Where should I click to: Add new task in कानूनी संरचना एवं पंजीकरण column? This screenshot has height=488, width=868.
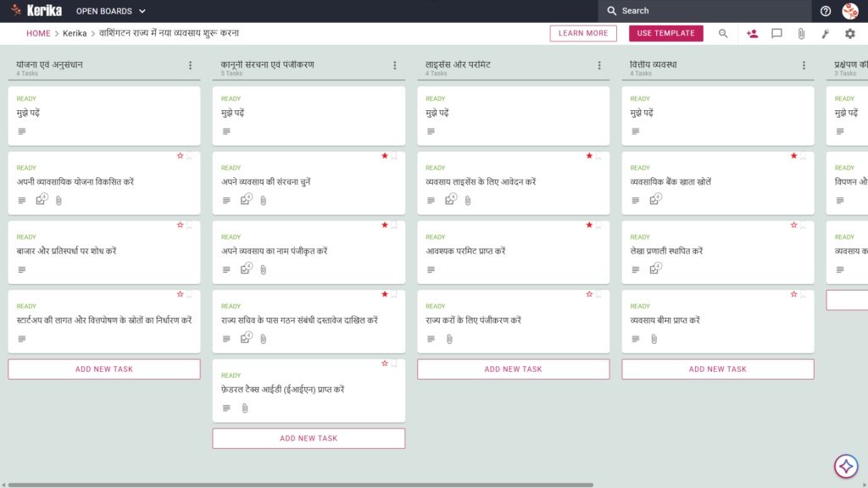[x=309, y=438]
